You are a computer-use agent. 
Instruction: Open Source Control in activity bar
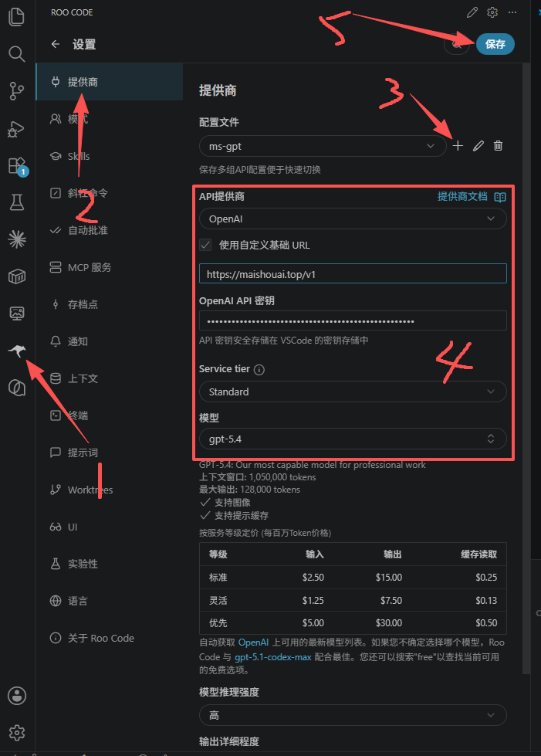point(17,90)
